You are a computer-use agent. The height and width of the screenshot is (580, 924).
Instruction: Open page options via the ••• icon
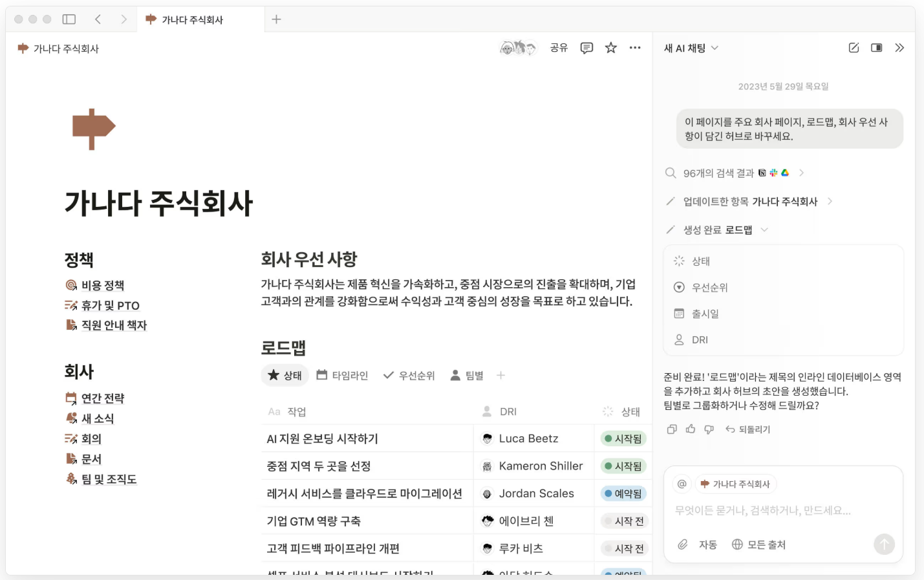click(x=634, y=48)
